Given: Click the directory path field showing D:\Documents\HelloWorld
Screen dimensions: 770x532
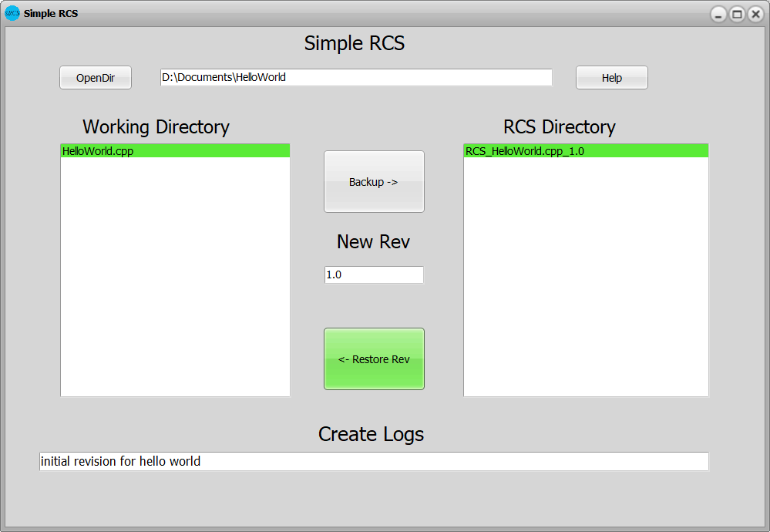Looking at the screenshot, I should [355, 77].
